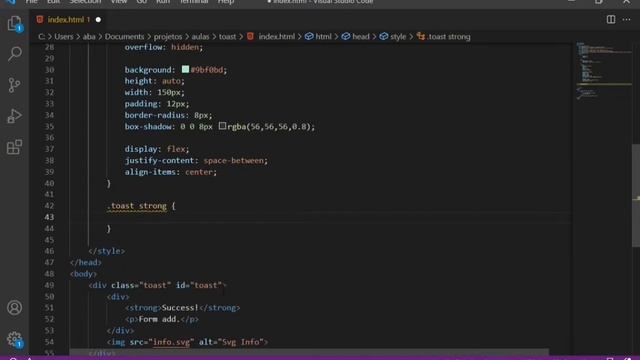This screenshot has width=640, height=360.
Task: Open the Extensions view
Action: tap(14, 147)
